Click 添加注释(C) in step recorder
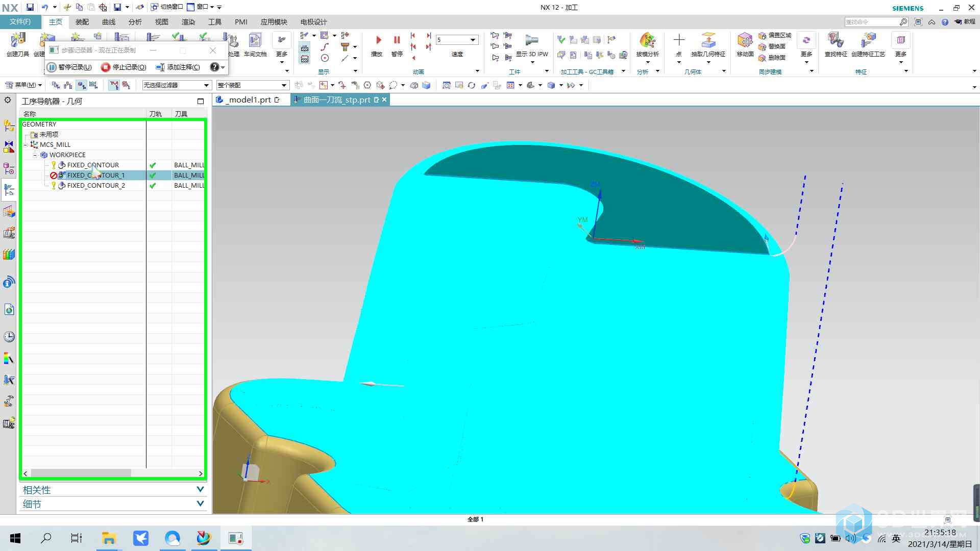The height and width of the screenshot is (551, 980). click(178, 67)
